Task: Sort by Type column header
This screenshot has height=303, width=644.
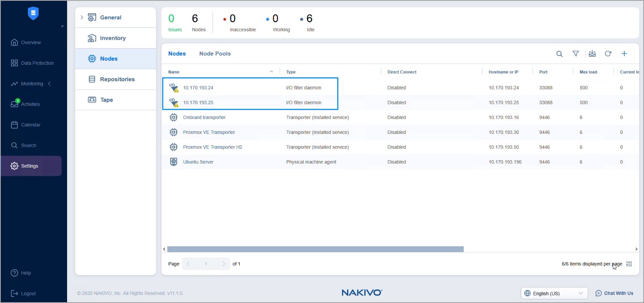Action: click(x=291, y=72)
